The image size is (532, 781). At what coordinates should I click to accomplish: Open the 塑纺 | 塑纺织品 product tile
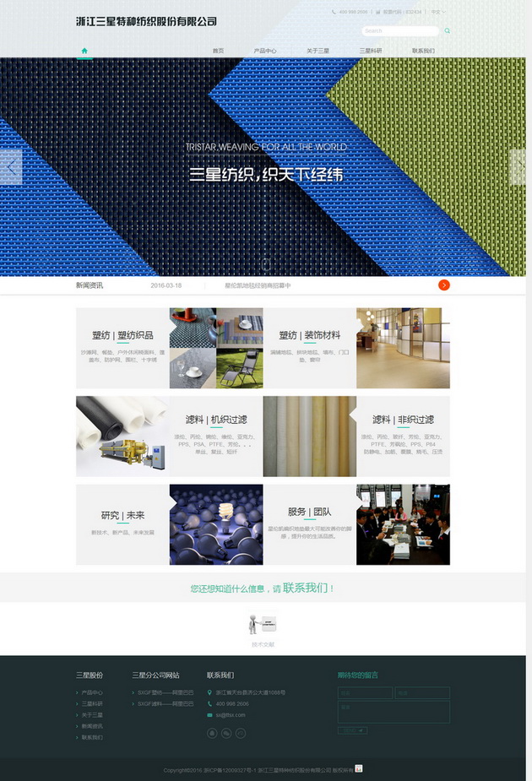[122, 348]
